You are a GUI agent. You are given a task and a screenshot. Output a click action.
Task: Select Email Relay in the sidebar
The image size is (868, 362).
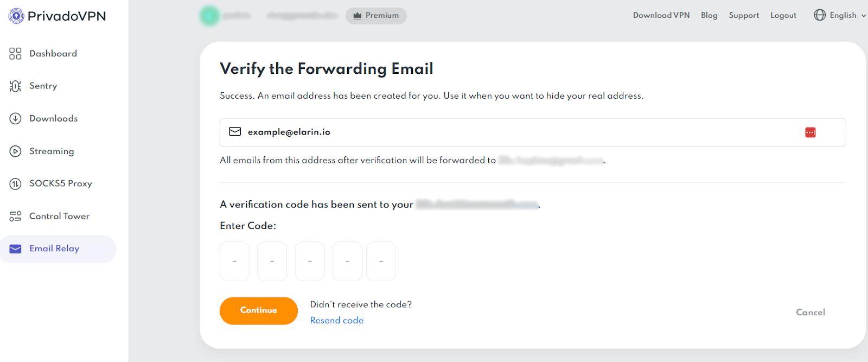(x=54, y=249)
